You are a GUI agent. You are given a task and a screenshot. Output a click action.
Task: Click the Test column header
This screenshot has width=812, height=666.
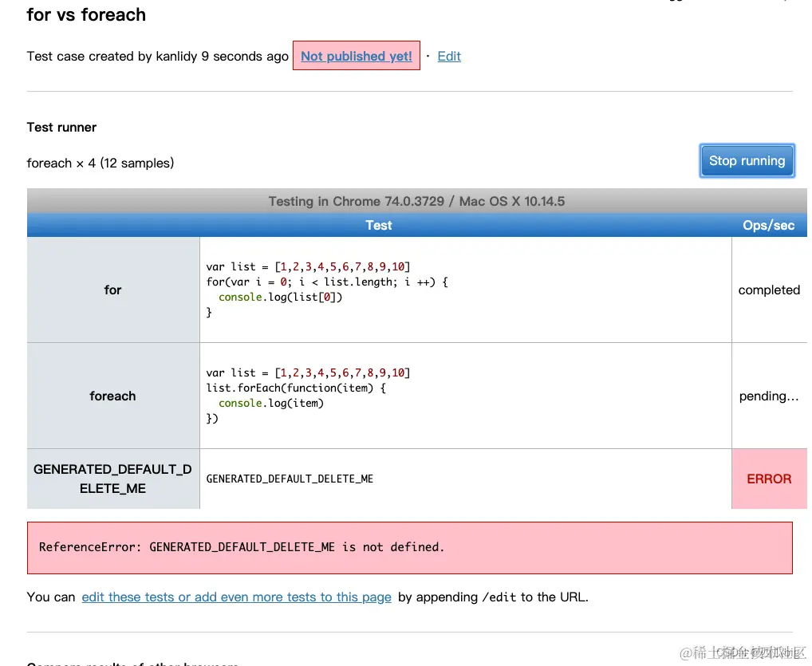[x=379, y=225]
